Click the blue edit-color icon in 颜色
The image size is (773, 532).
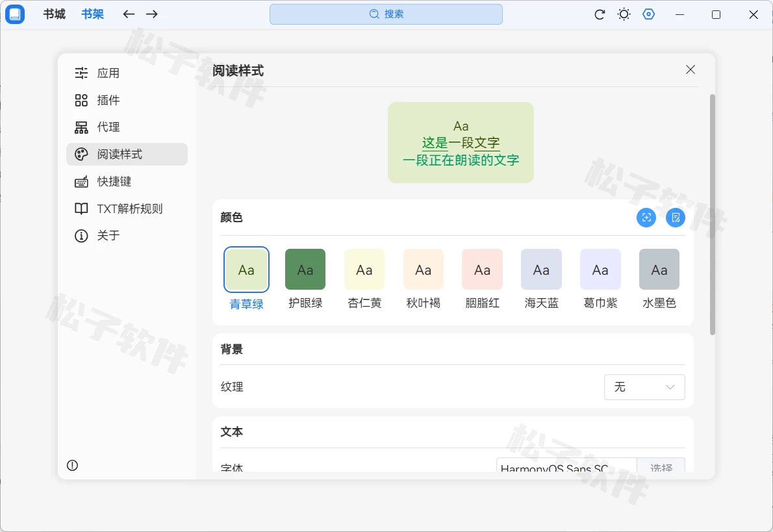pyautogui.click(x=676, y=218)
